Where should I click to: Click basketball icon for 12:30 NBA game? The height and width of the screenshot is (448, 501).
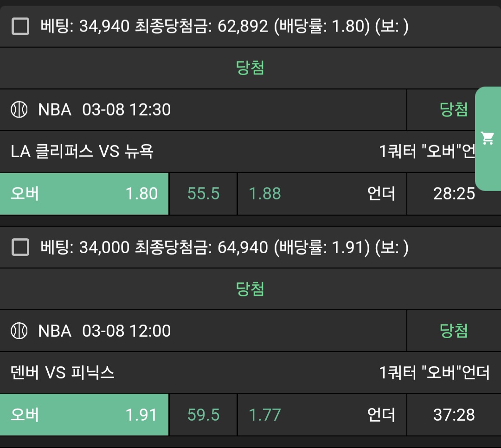tap(19, 110)
